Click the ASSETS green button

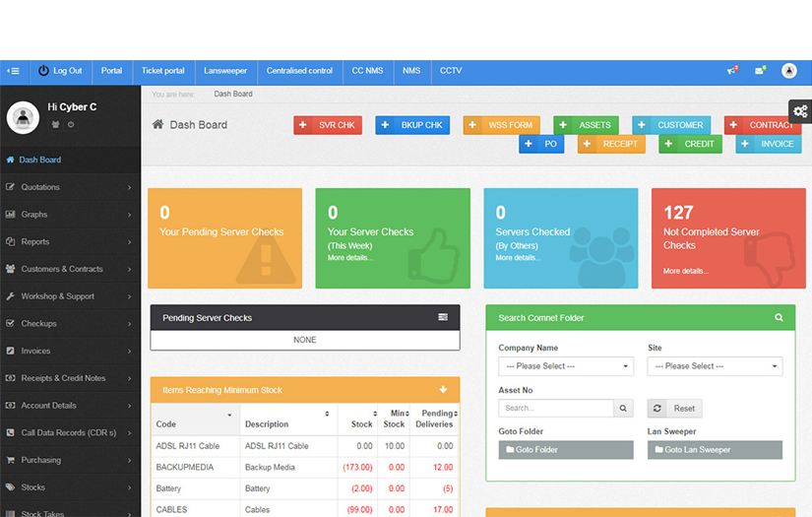point(586,125)
